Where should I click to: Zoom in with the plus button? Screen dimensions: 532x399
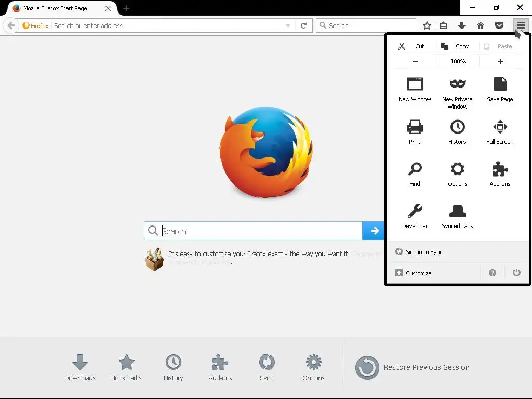[501, 61]
